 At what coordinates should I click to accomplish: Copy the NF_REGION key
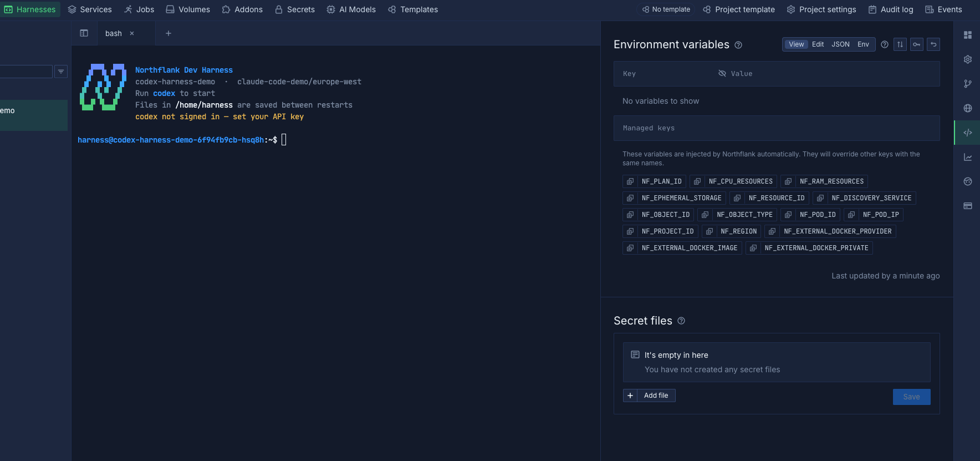pos(710,231)
